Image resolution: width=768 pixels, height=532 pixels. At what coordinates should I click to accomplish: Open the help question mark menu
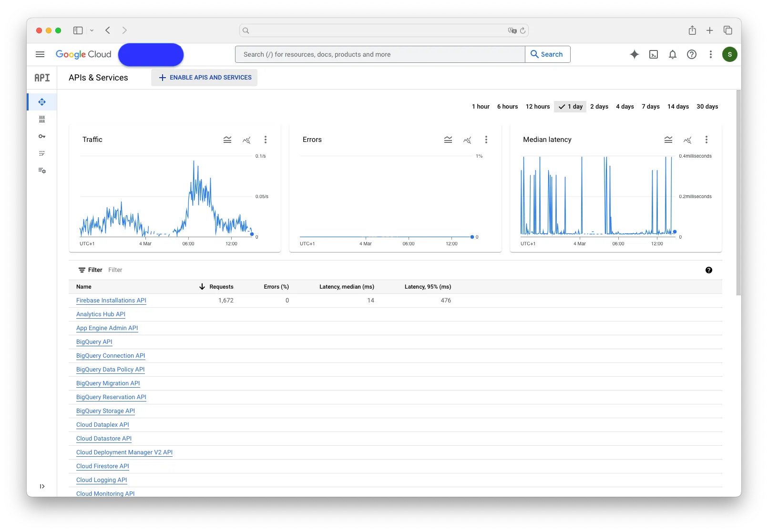tap(692, 54)
